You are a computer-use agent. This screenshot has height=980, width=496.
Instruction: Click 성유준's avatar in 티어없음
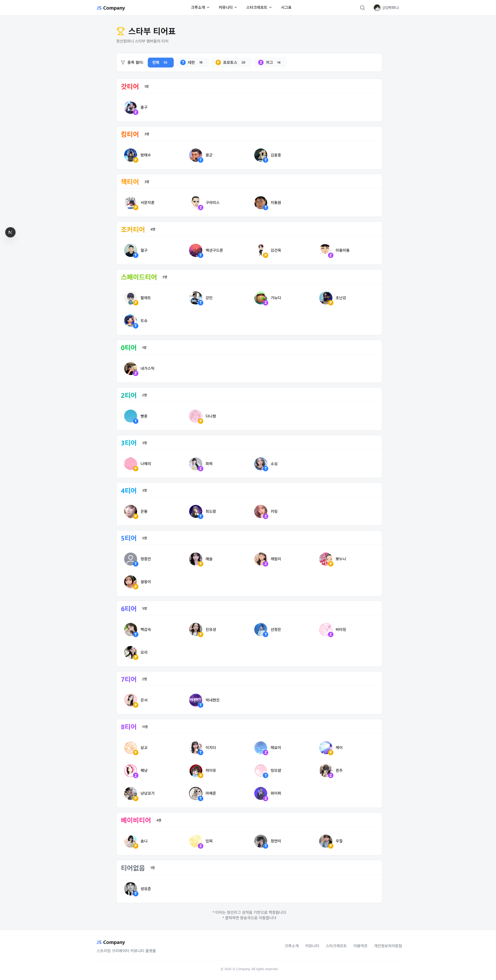click(x=131, y=888)
